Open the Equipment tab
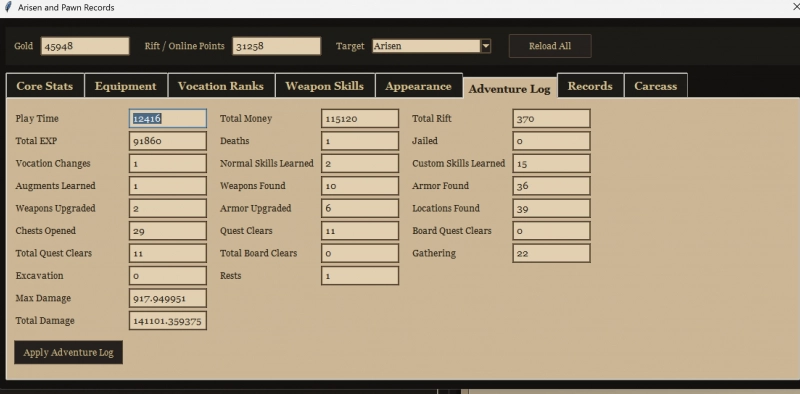 click(126, 86)
